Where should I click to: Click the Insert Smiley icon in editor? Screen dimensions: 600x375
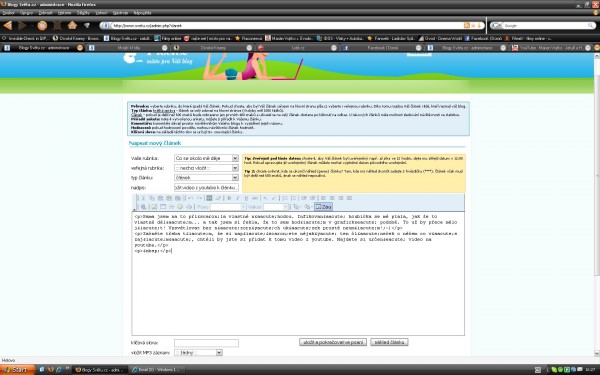180,207
